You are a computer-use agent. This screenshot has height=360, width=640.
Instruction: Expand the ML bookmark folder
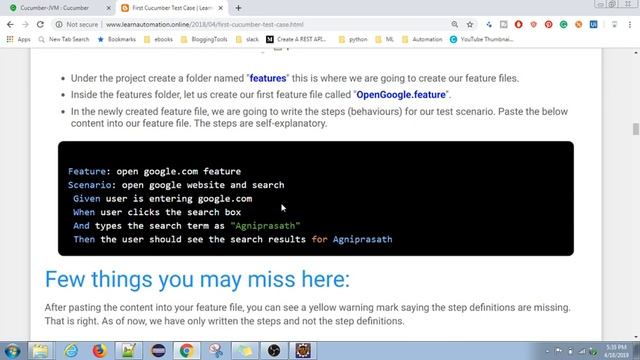coord(384,39)
